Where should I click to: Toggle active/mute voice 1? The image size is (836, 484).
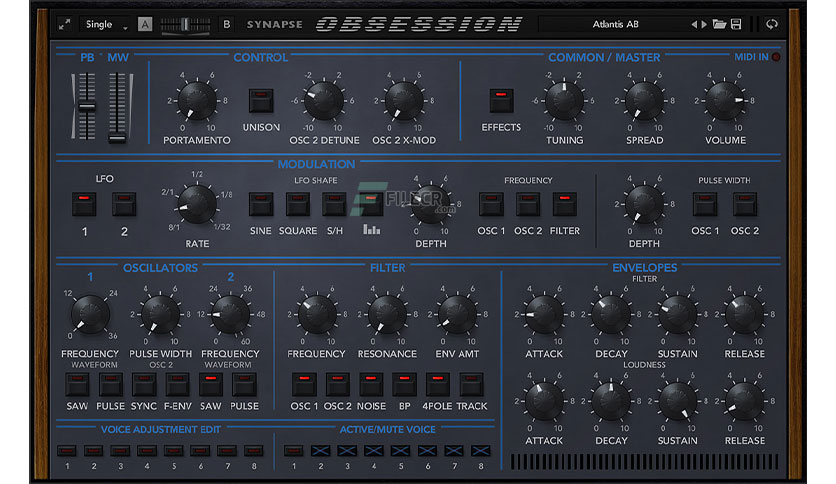(x=294, y=451)
